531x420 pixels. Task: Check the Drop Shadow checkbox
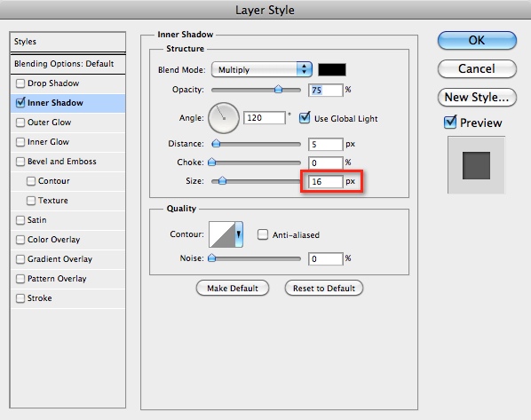coord(20,83)
